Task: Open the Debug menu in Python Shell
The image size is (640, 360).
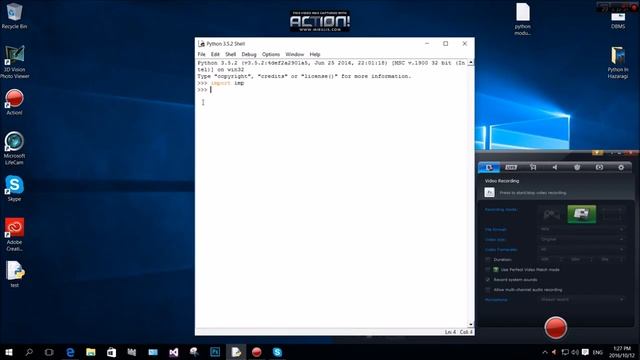Action: (x=249, y=54)
